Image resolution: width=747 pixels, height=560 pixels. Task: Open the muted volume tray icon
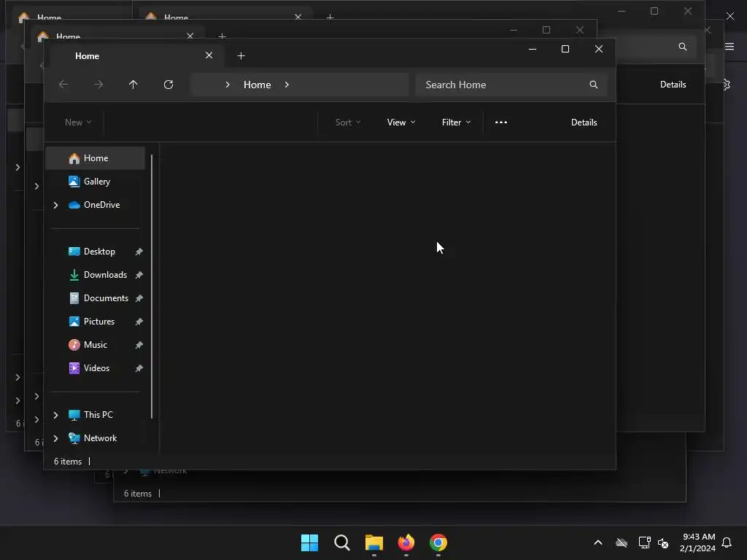point(662,542)
